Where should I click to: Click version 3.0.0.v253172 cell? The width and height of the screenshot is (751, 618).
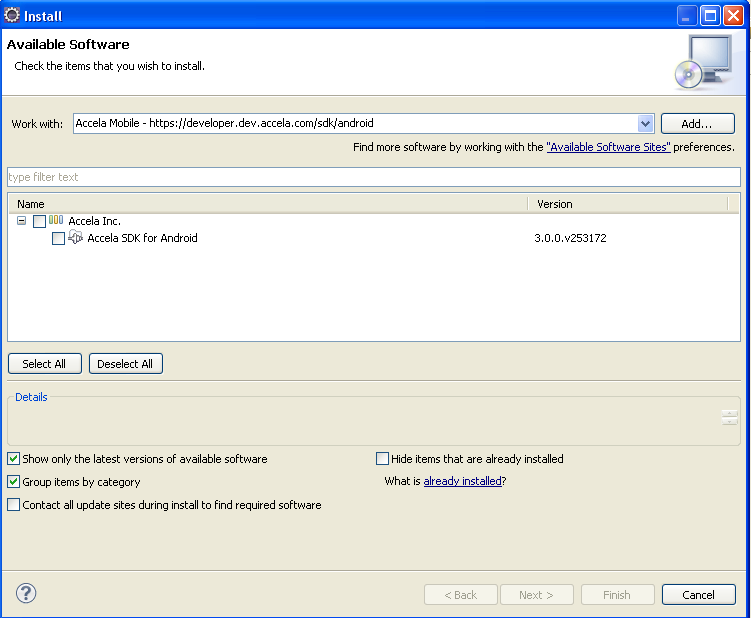tap(570, 238)
